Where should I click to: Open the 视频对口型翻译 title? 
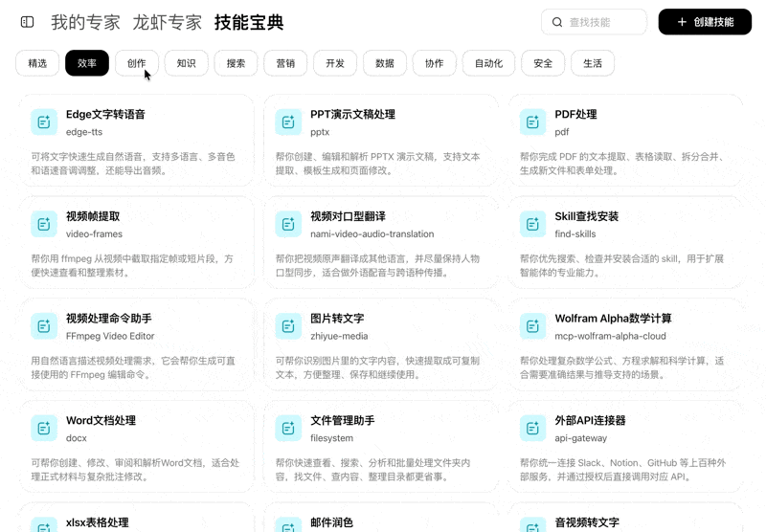(348, 216)
